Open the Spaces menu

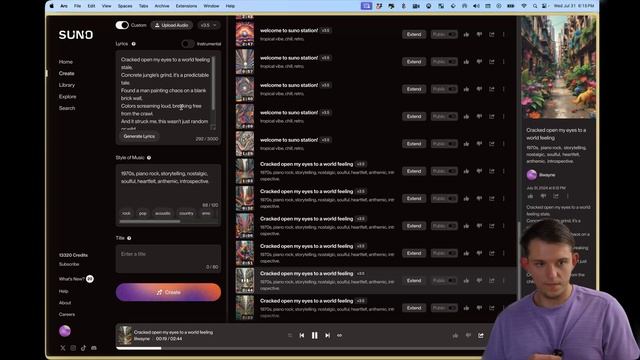125,6
